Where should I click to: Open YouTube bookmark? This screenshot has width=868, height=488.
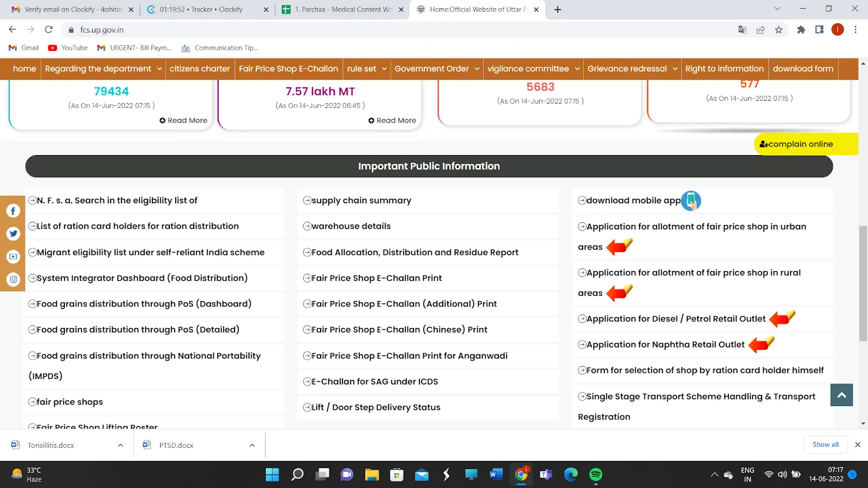coord(68,48)
